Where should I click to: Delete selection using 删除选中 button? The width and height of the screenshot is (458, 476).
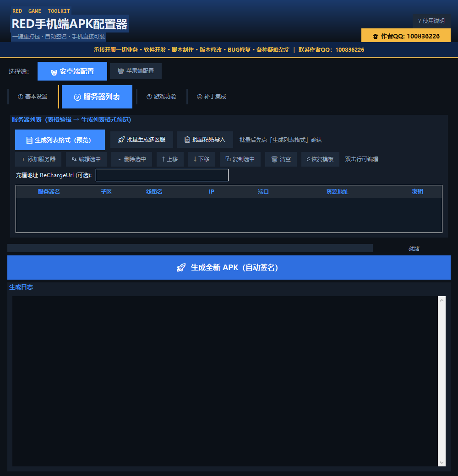point(132,159)
